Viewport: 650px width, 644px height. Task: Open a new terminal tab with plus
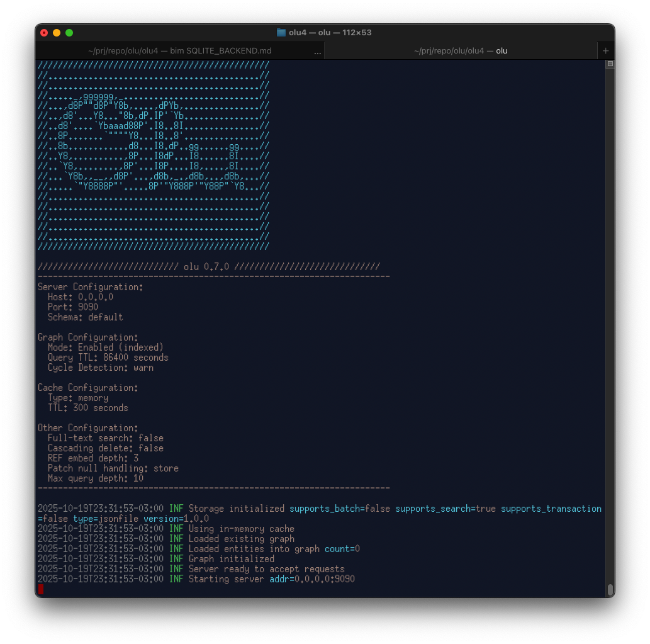click(606, 50)
